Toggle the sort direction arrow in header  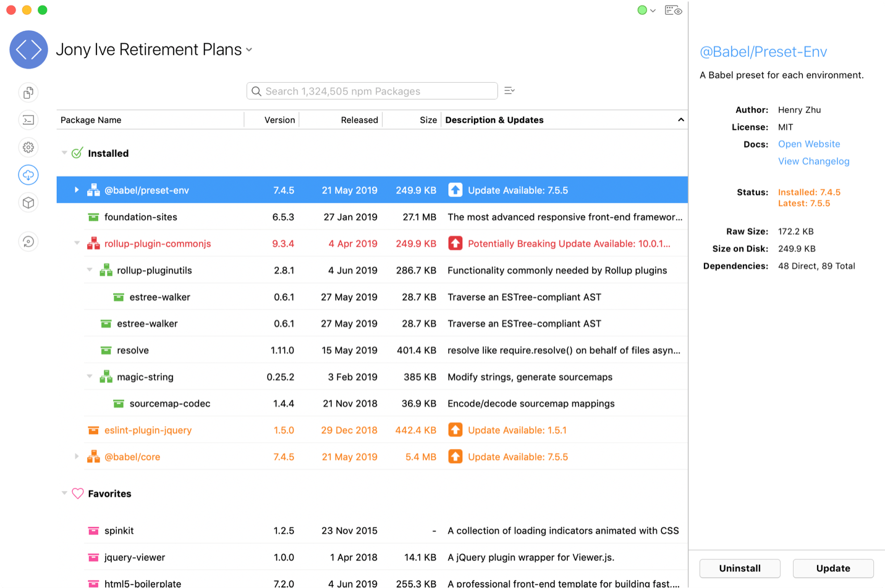pyautogui.click(x=680, y=120)
